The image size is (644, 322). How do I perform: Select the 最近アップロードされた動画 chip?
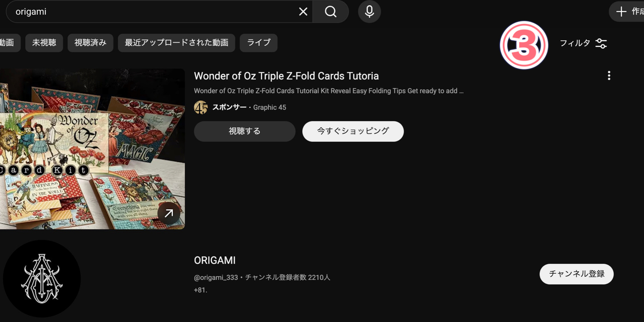(x=177, y=43)
